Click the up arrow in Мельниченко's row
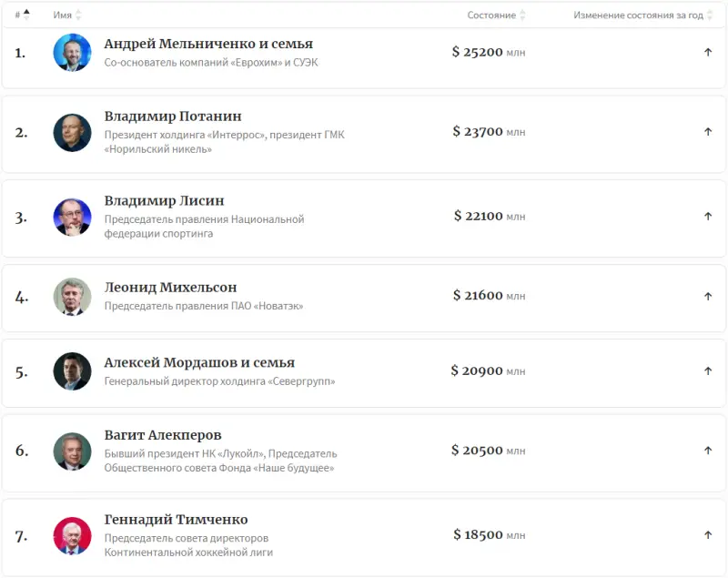728x578 pixels. (708, 53)
